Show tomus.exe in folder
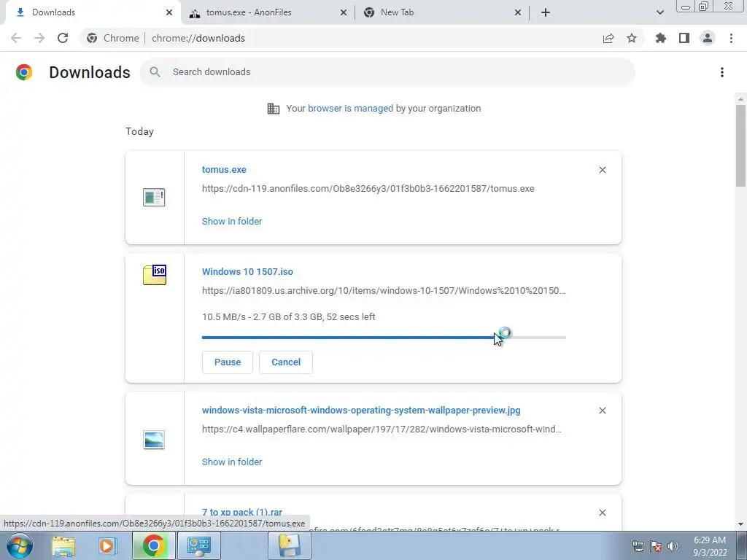This screenshot has height=560, width=747. coord(232,222)
